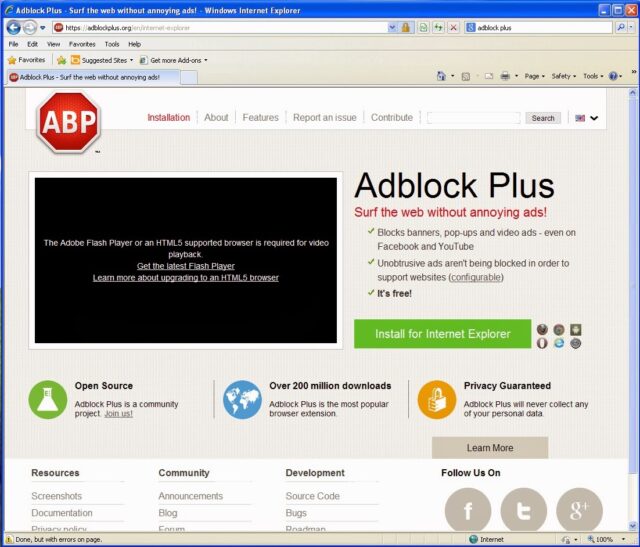640x547 pixels.
Task: Click Install for Internet Explorer button
Action: click(442, 334)
